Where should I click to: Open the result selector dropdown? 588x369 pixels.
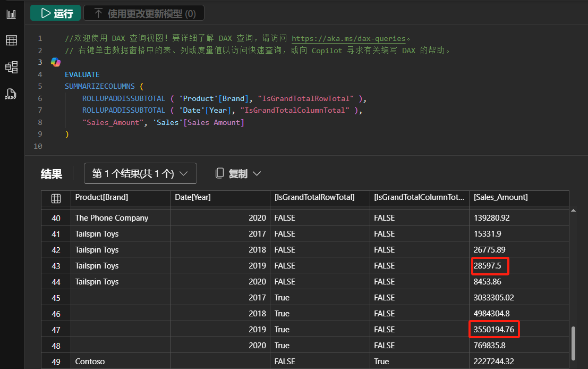[x=140, y=173]
